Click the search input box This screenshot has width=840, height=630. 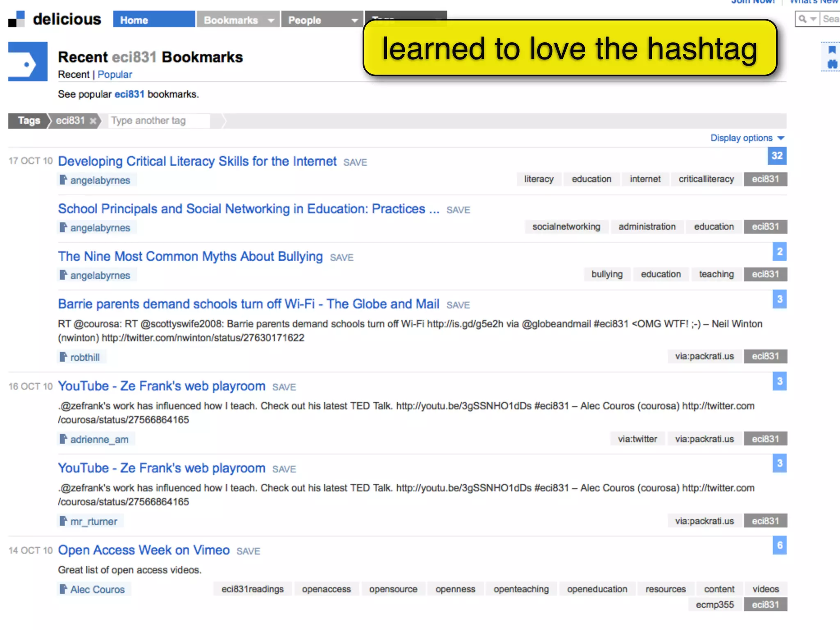[830, 19]
